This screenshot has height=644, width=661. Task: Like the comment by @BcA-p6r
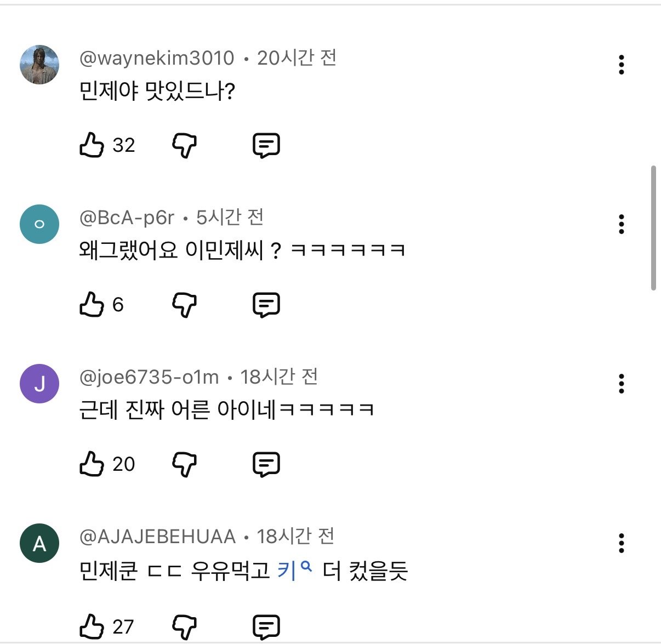[x=92, y=305]
